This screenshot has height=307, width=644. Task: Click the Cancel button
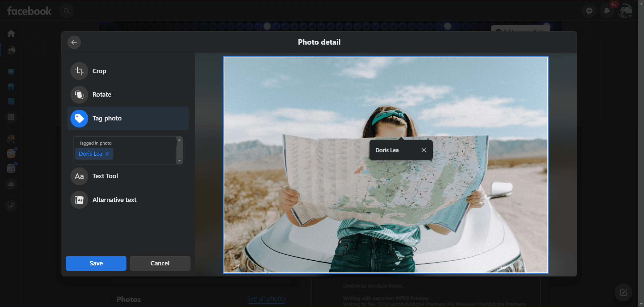click(x=160, y=263)
